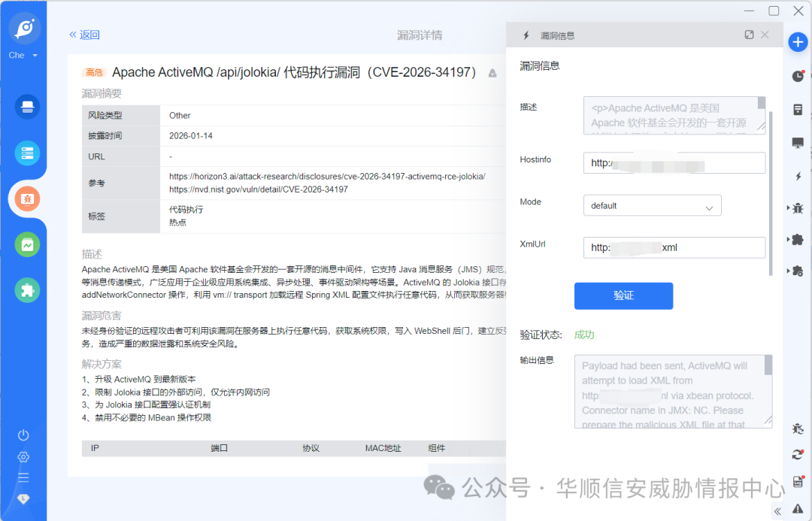812x521 pixels.
Task: Click the IP column header
Action: tap(95, 448)
